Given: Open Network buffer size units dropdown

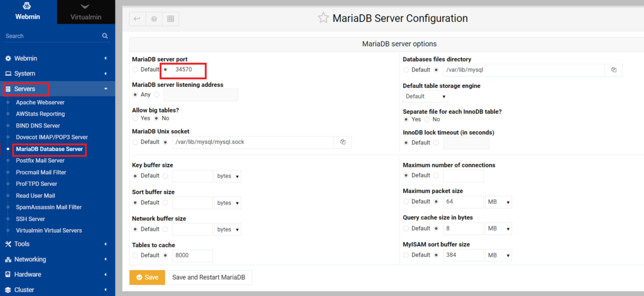Looking at the screenshot, I should tap(228, 229).
